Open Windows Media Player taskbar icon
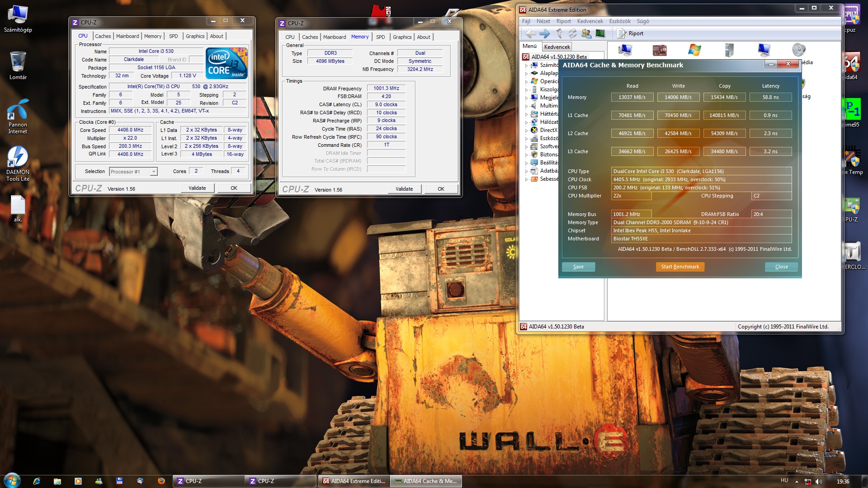The height and width of the screenshot is (488, 868). pos(78,481)
